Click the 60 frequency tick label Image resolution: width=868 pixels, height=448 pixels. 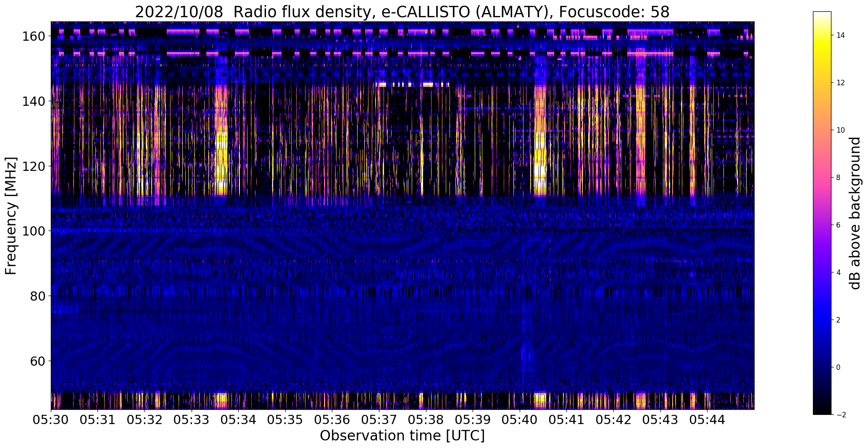coord(37,361)
